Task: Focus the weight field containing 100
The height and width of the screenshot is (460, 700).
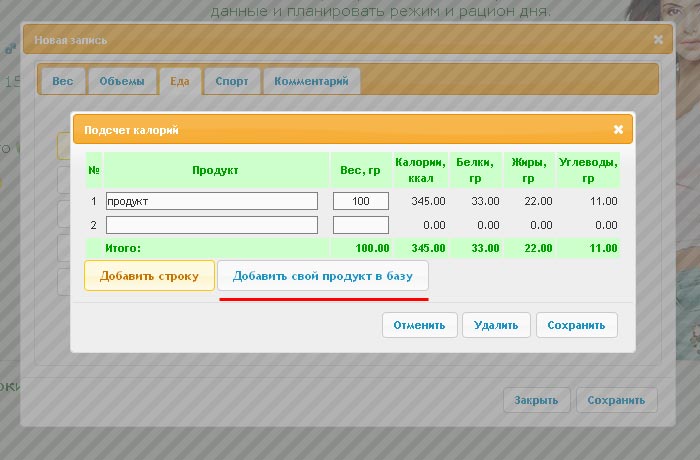Action: [x=360, y=201]
